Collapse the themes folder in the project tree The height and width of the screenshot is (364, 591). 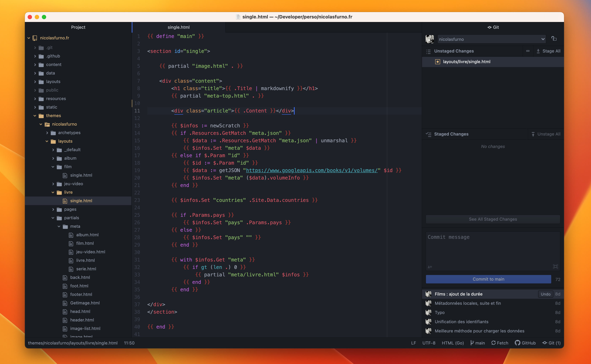(35, 115)
